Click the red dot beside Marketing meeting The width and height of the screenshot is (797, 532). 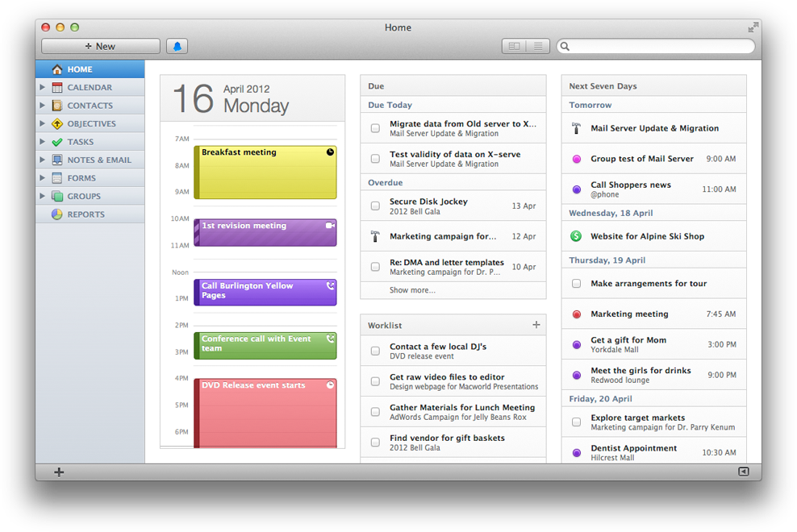pos(577,314)
